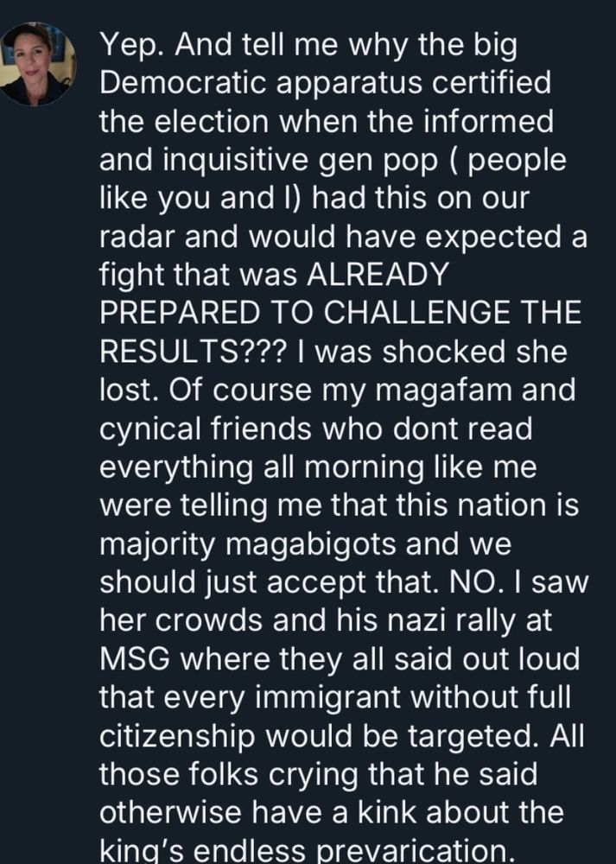This screenshot has height=864, width=616.
Task: Click the word 'MSG' in the post
Action: point(135,659)
